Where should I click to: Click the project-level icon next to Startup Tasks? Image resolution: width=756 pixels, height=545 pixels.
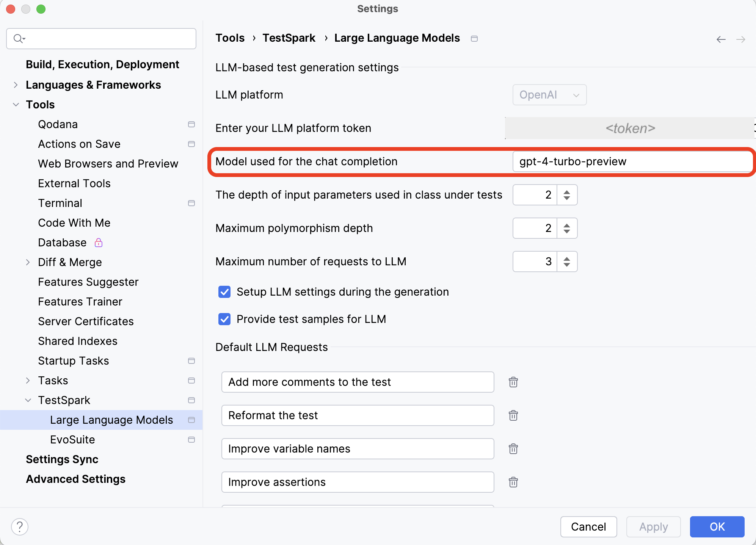click(x=191, y=361)
